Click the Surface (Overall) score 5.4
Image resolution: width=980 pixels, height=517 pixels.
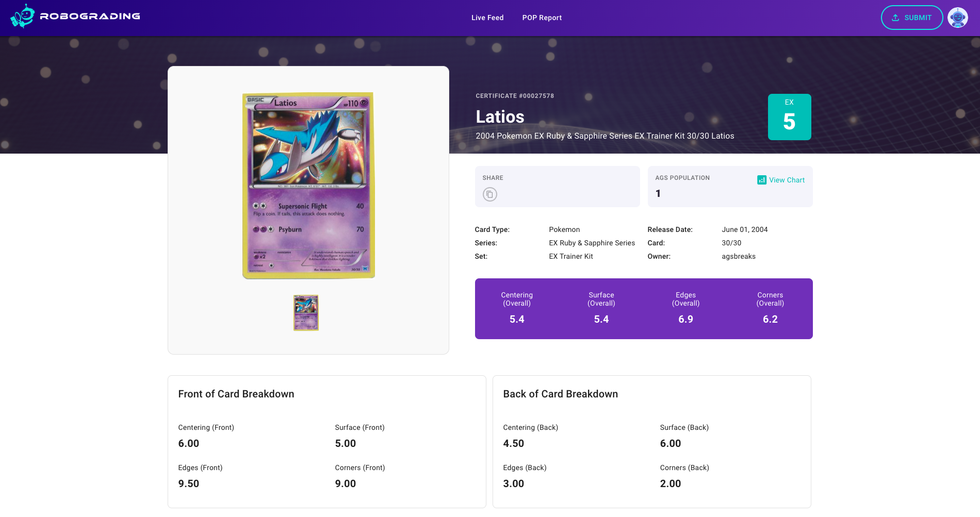point(601,319)
